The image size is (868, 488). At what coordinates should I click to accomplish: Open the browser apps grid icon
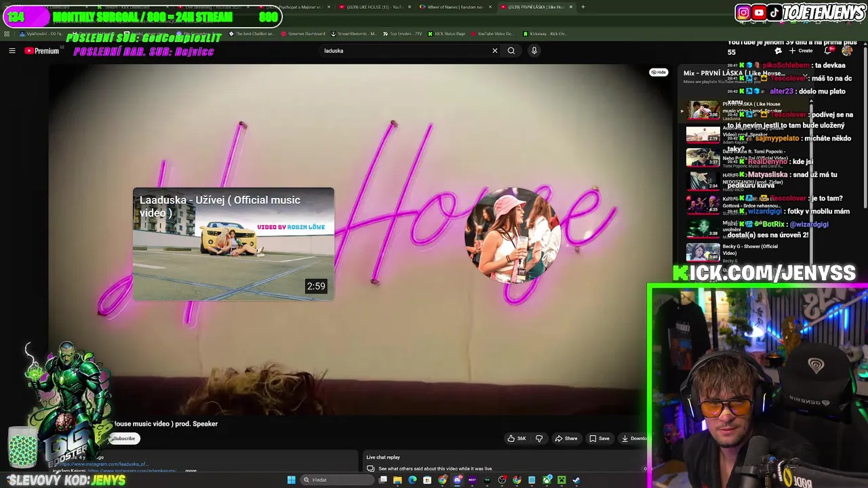[7, 33]
